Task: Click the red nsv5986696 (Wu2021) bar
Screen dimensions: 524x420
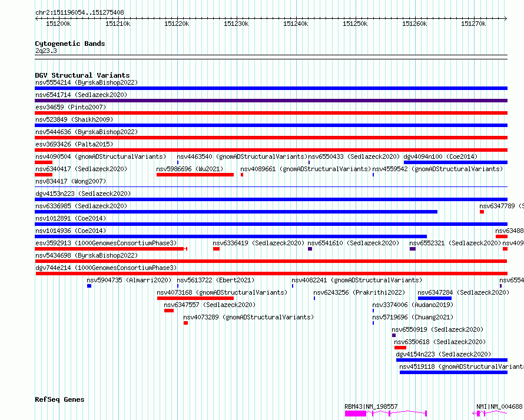Action: 195,175
